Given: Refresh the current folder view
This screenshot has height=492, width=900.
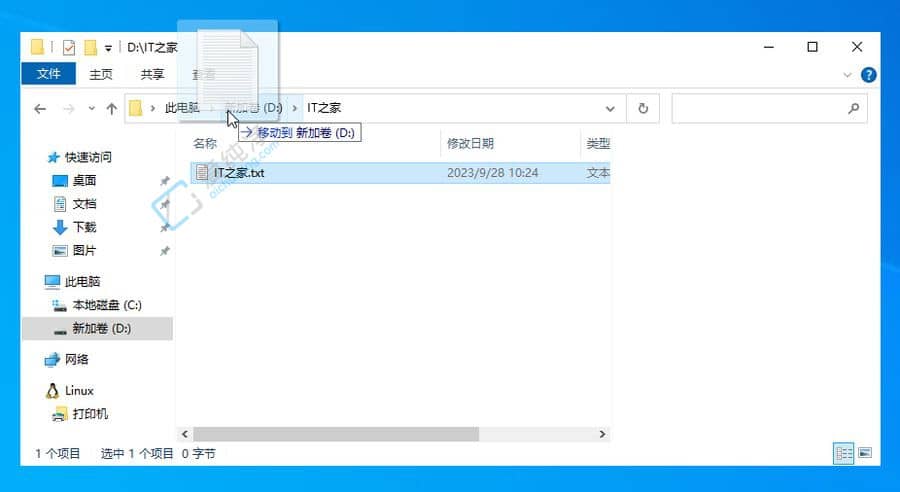Looking at the screenshot, I should pyautogui.click(x=643, y=108).
